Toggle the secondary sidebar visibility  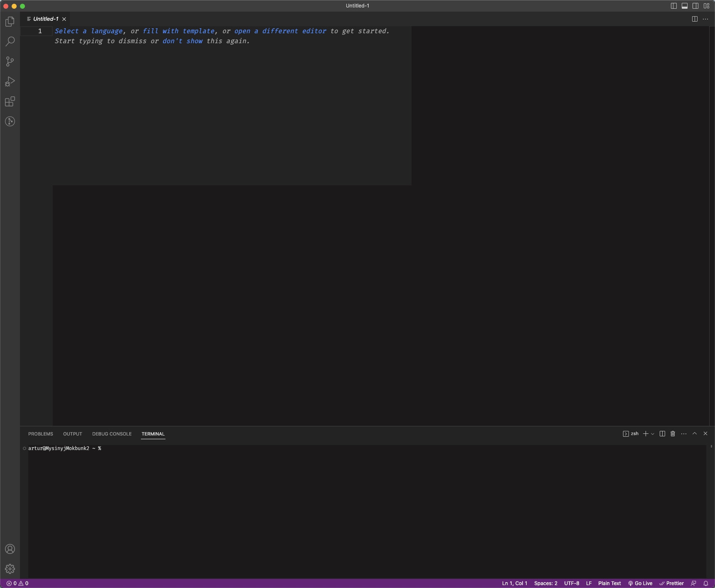pos(695,6)
